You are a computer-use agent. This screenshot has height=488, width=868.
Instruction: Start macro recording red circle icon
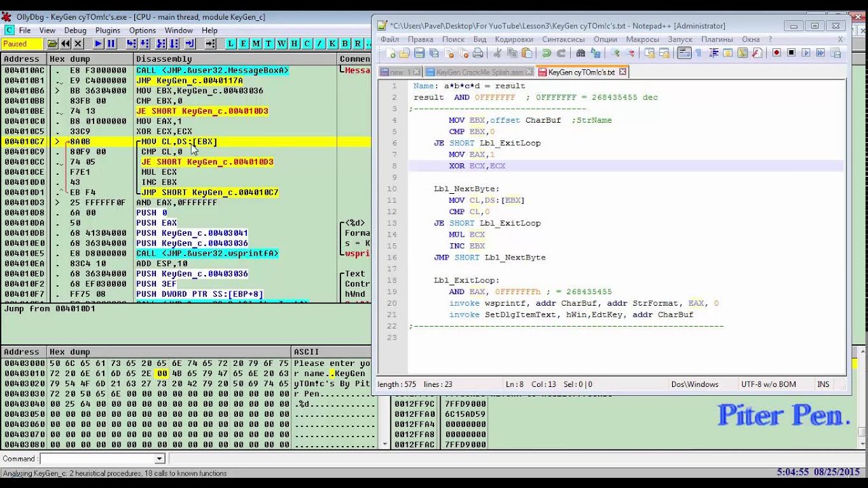[776, 53]
